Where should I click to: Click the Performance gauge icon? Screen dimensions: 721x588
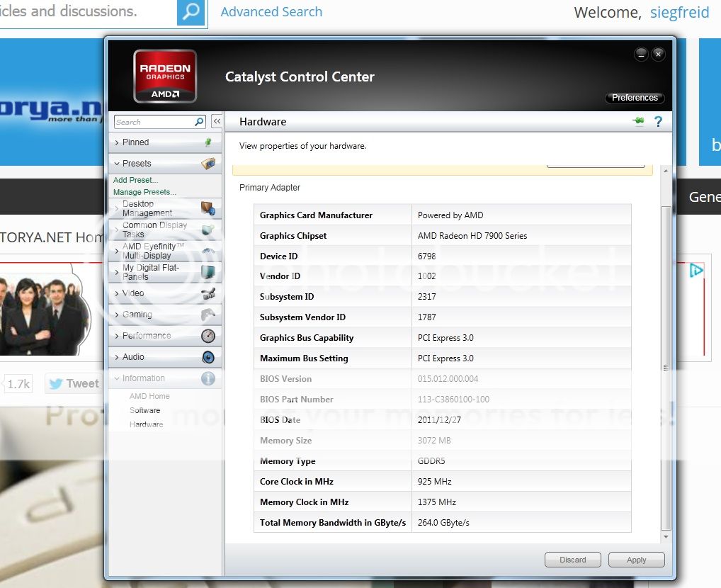point(208,336)
